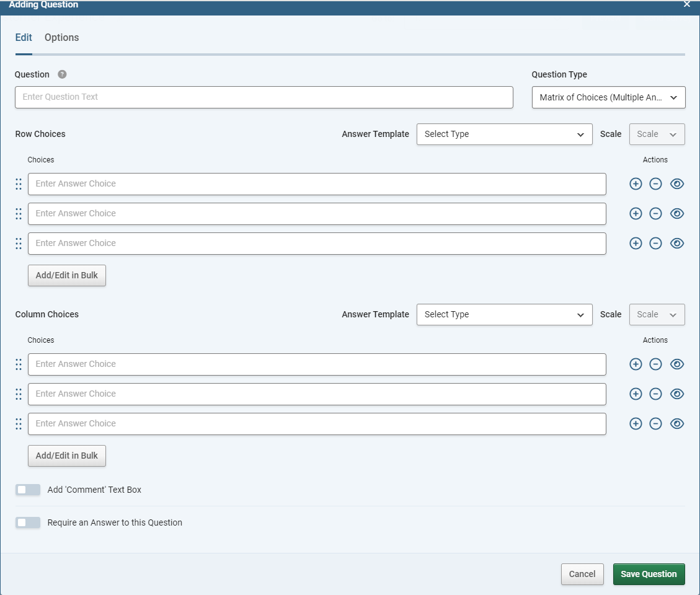700x595 pixels.
Task: Close the Adding Question dialog
Action: pyautogui.click(x=686, y=4)
